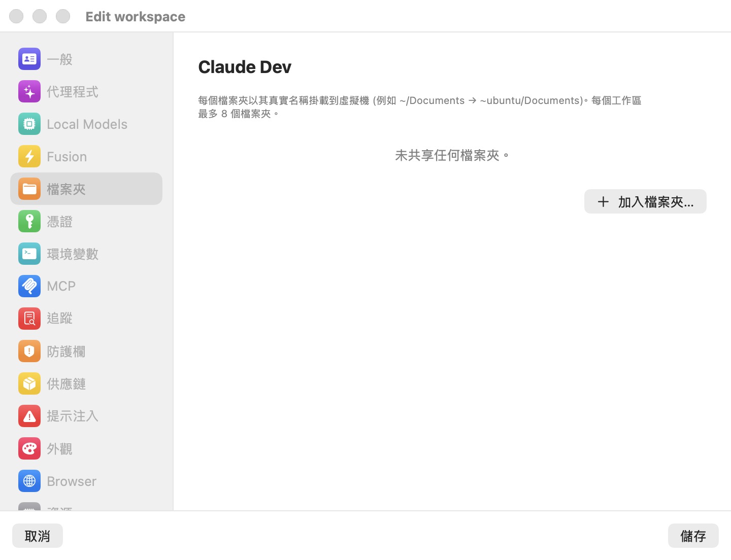Open the 提示注入 section
The width and height of the screenshot is (731, 560).
pyautogui.click(x=73, y=416)
